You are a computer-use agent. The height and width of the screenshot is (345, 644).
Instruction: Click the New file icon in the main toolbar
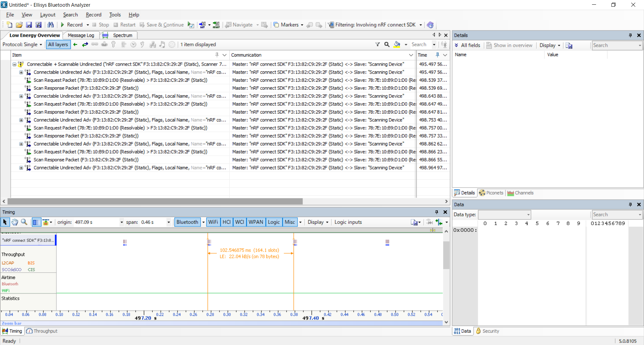pyautogui.click(x=9, y=25)
